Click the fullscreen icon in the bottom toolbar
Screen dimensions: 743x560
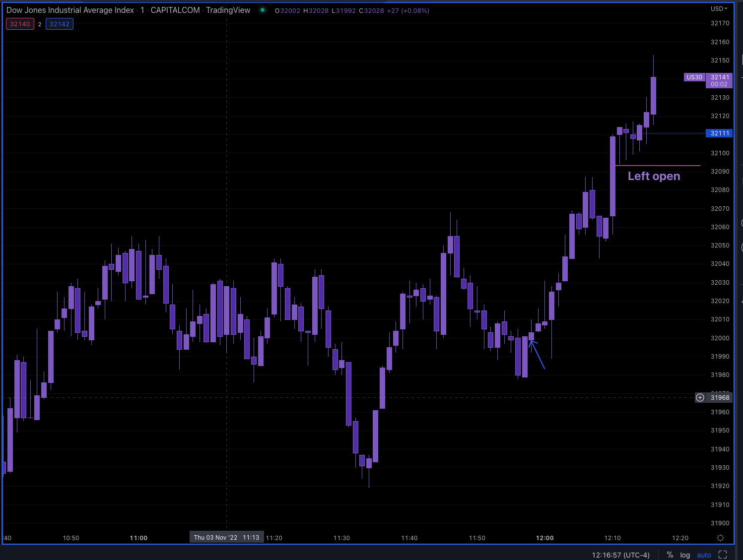pos(722,555)
